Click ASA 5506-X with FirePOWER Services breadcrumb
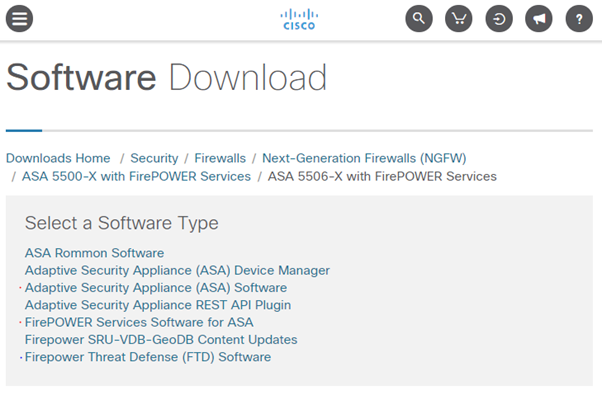Viewport: 602px width, 400px height. [382, 176]
